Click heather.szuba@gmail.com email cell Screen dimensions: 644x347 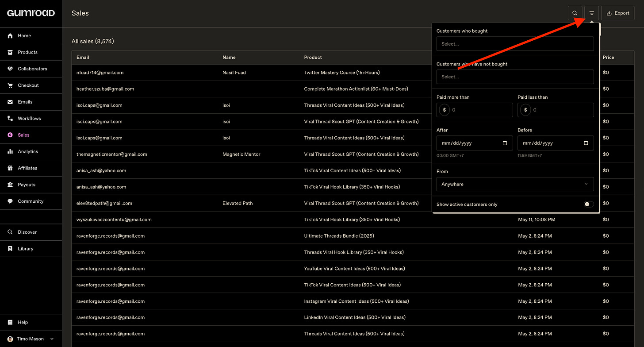pos(105,89)
